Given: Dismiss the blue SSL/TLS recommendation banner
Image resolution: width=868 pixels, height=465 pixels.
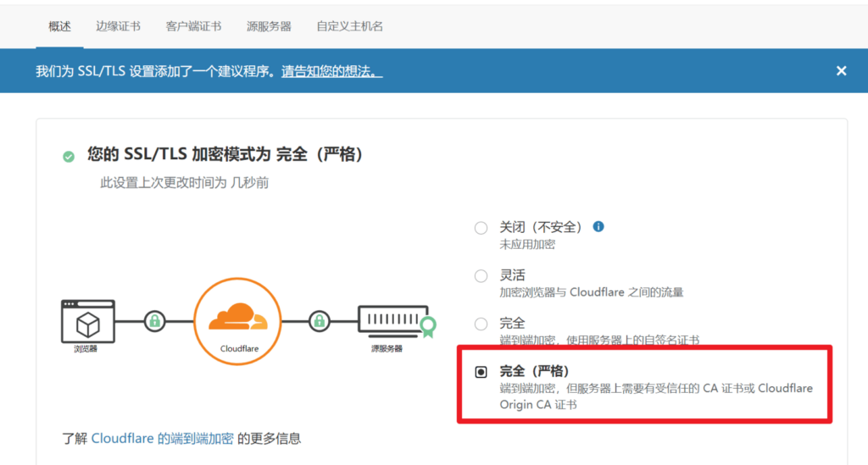Looking at the screenshot, I should click(841, 71).
